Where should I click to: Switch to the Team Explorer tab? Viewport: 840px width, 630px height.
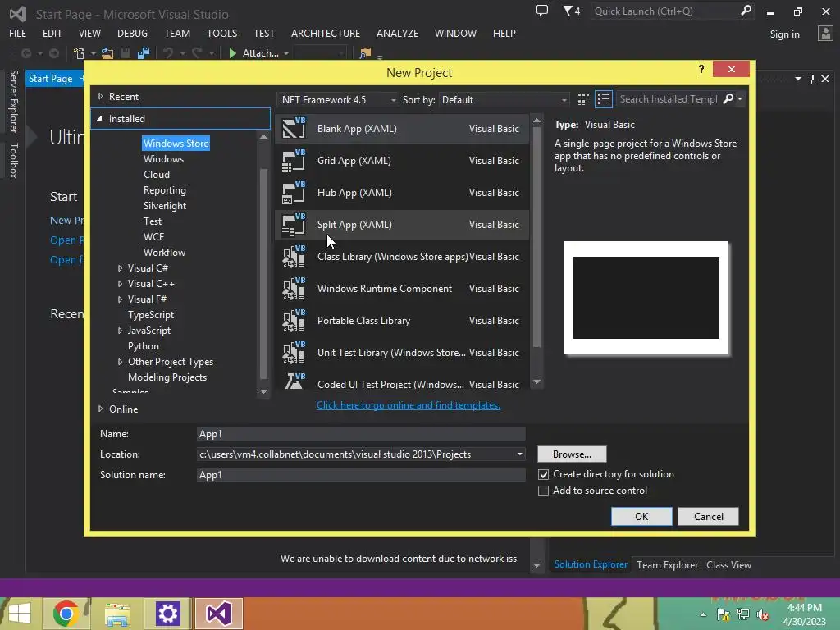(x=667, y=565)
